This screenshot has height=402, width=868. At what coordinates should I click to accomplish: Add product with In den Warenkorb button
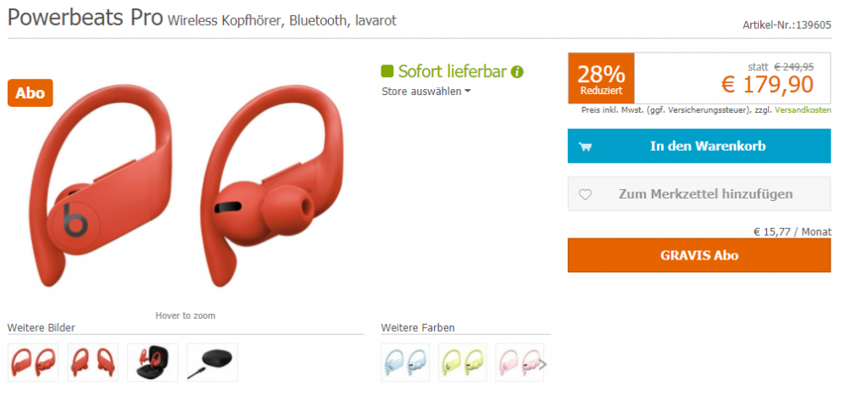[699, 146]
